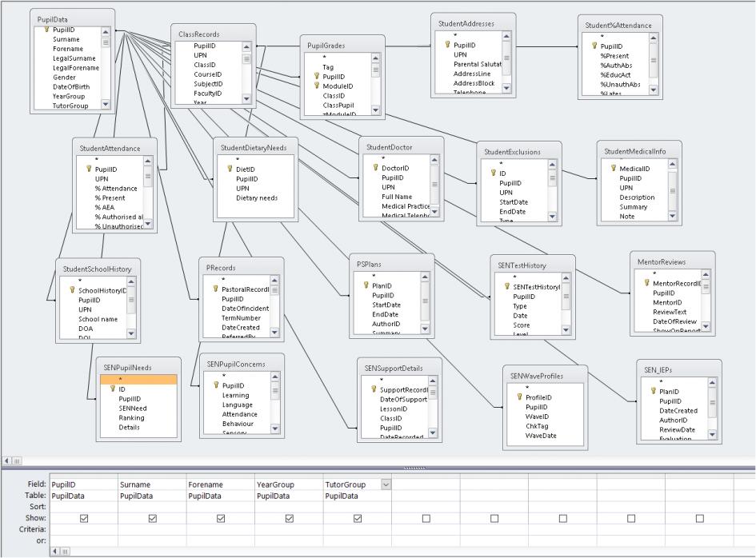Click the key icon in the StudentAddresses table

(x=448, y=44)
